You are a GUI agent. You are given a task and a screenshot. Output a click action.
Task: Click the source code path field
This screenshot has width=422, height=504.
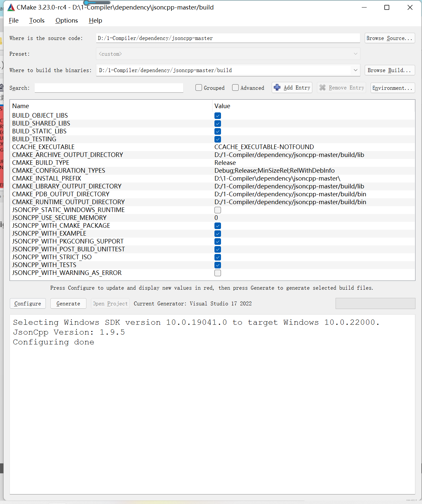coord(228,38)
